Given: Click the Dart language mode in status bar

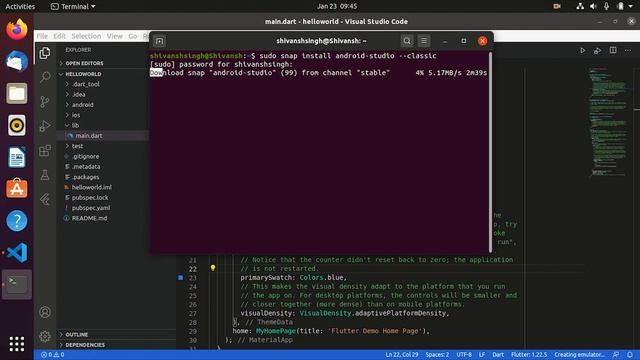Looking at the screenshot, I should click(498, 355).
